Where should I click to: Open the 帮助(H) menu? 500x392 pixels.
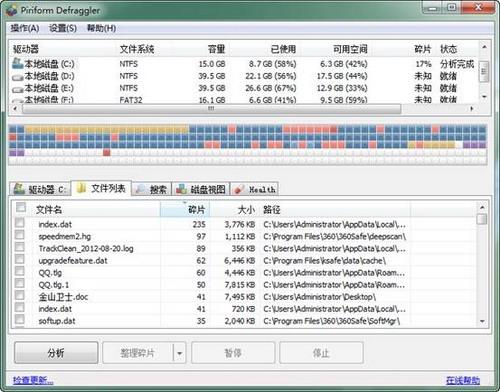click(x=101, y=28)
